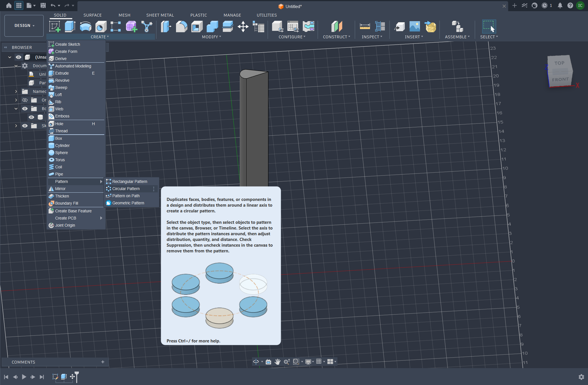This screenshot has width=588, height=385.
Task: Select Thicken in Create menu
Action: (x=76, y=196)
